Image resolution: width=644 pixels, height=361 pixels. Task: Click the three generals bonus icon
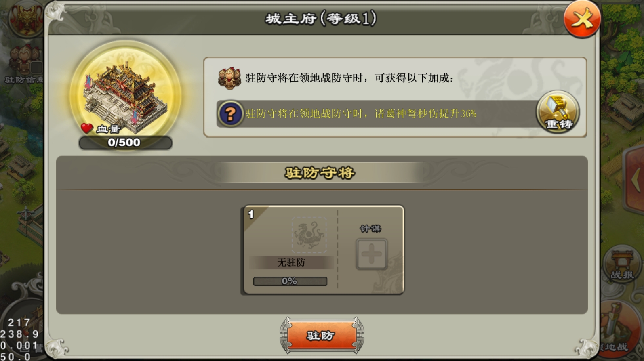pos(229,78)
